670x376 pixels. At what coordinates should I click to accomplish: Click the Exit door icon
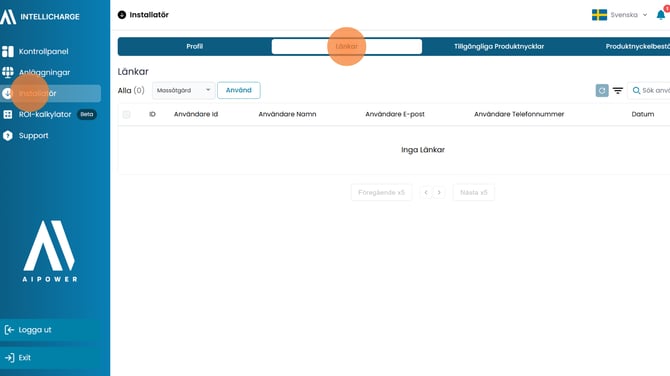(9, 358)
